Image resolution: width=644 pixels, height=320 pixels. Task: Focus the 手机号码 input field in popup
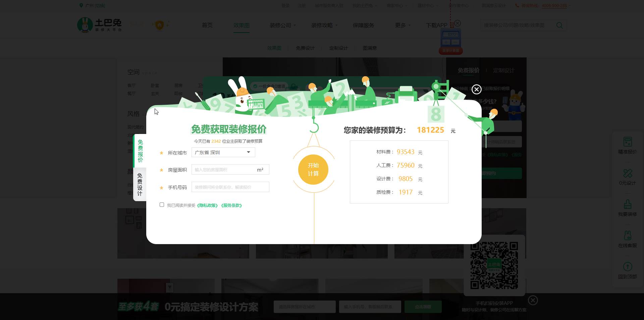(230, 187)
